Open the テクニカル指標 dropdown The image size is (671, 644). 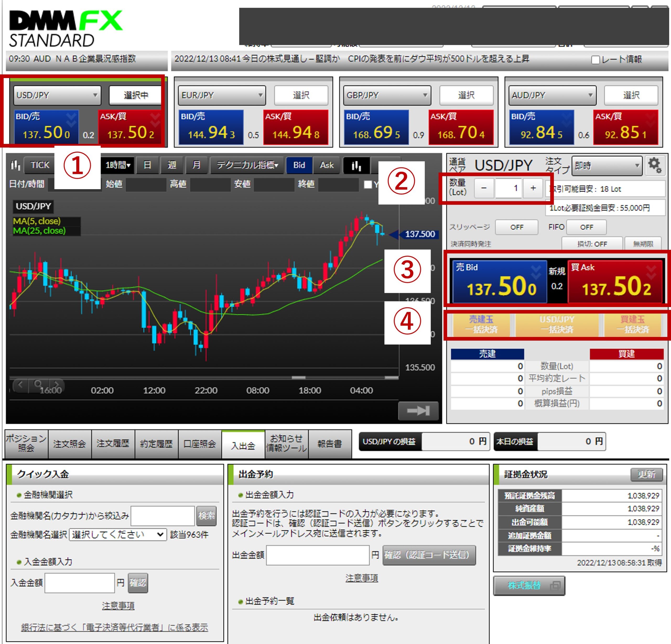pyautogui.click(x=247, y=165)
